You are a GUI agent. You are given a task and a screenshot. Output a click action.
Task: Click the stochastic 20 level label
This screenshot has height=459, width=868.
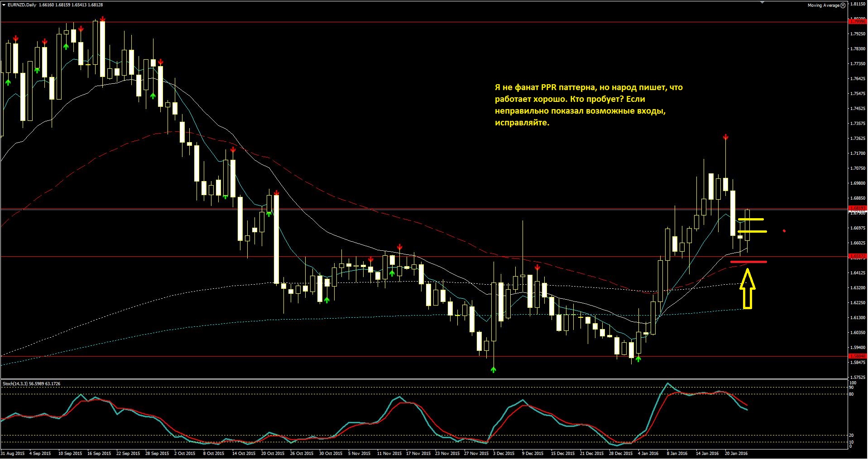point(852,435)
